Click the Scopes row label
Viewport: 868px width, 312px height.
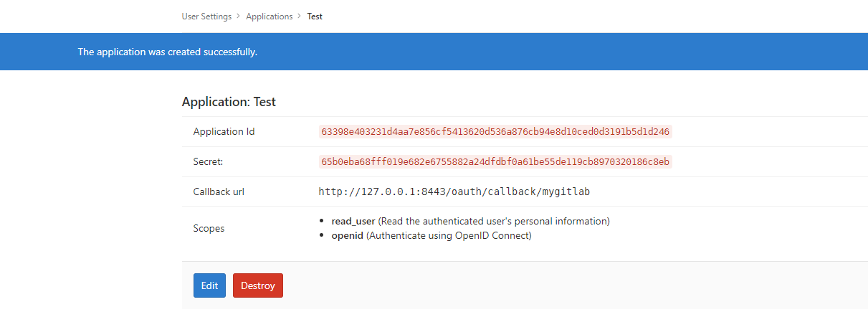(x=209, y=228)
